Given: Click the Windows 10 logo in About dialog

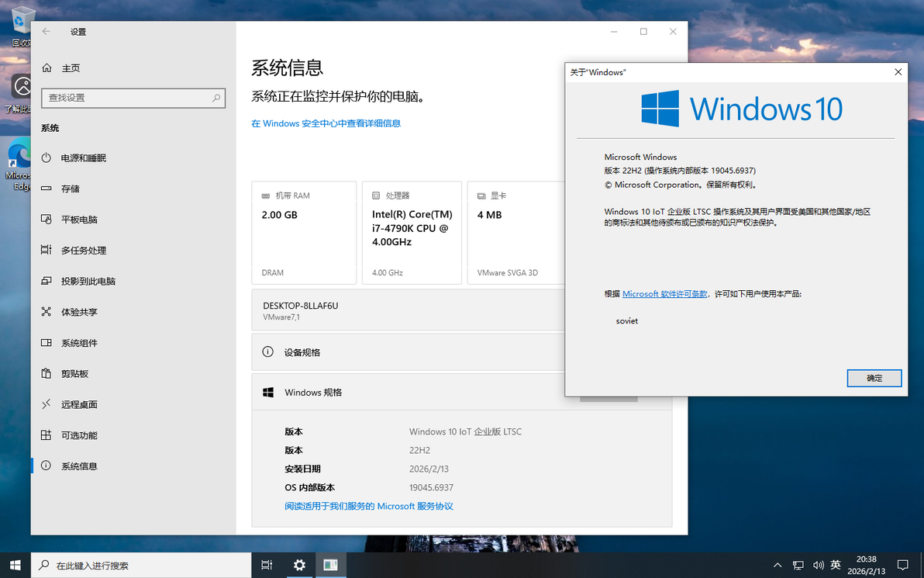Looking at the screenshot, I should click(x=742, y=109).
